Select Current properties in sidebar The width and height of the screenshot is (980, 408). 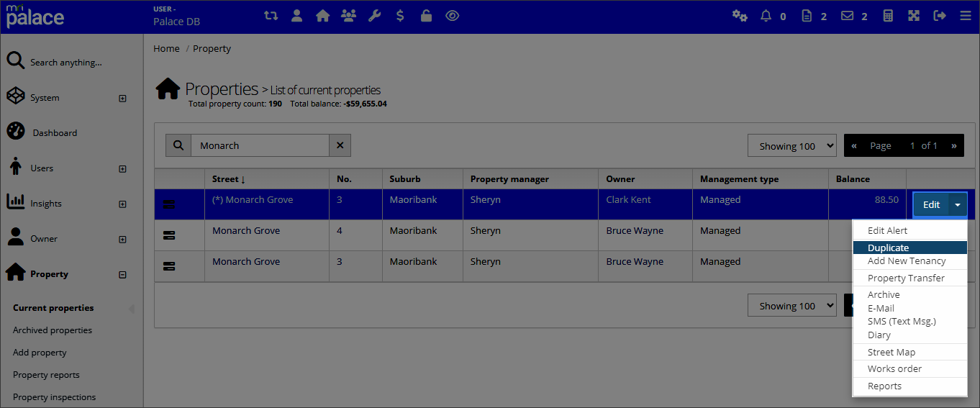(x=53, y=308)
